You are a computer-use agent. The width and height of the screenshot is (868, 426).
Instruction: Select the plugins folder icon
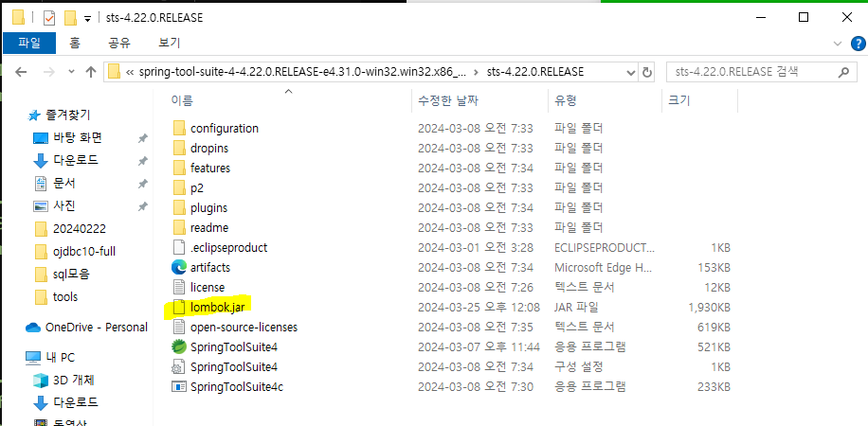[x=179, y=208]
